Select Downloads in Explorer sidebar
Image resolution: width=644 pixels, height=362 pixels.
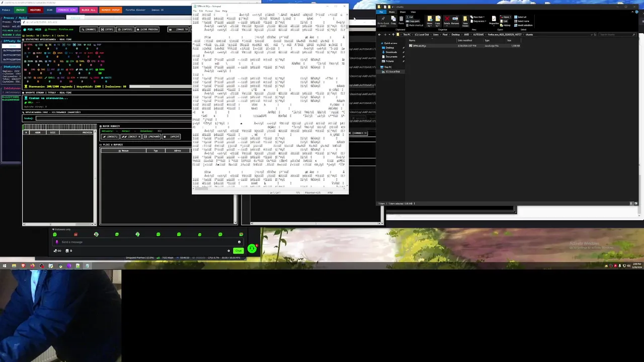391,52
